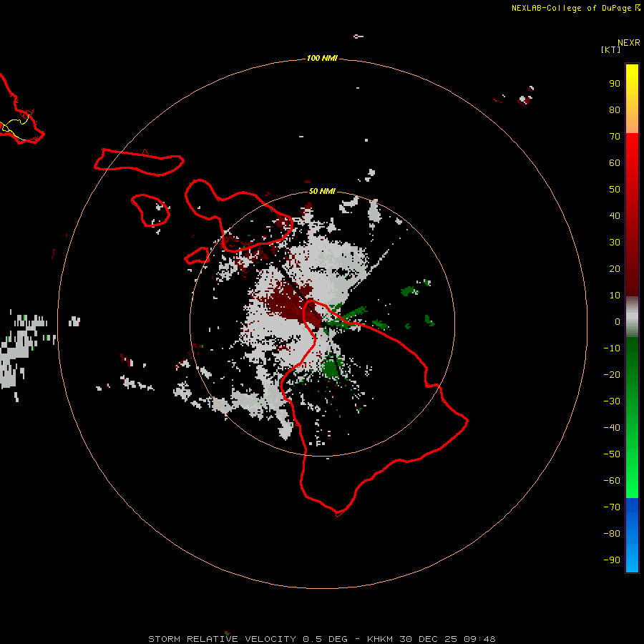Click the 40 value on the velocity scale

tap(615, 216)
